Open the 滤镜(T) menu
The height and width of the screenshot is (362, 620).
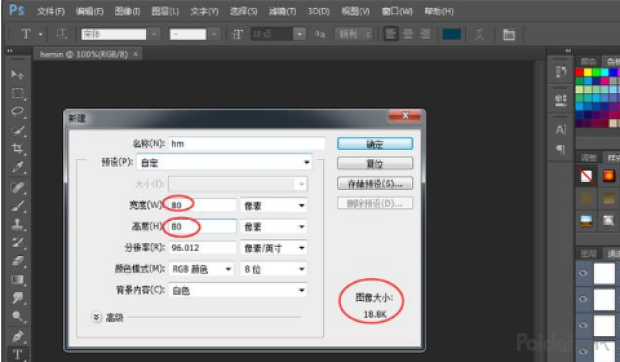click(282, 11)
